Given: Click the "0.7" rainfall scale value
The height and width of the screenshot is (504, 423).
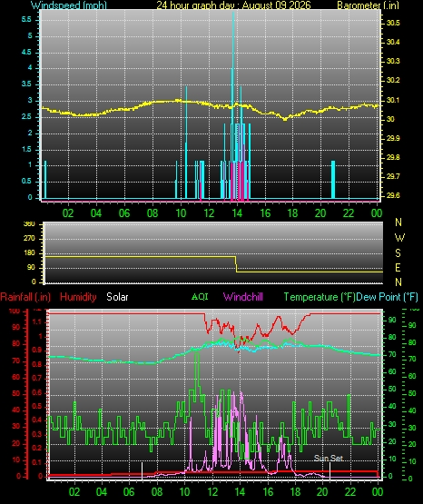Looking at the screenshot, I should coord(37,378).
